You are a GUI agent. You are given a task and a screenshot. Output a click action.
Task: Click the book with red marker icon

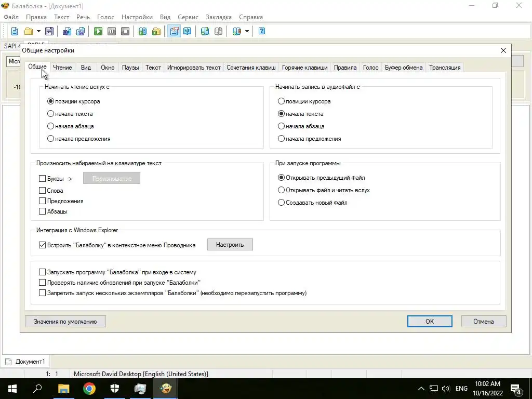click(236, 31)
